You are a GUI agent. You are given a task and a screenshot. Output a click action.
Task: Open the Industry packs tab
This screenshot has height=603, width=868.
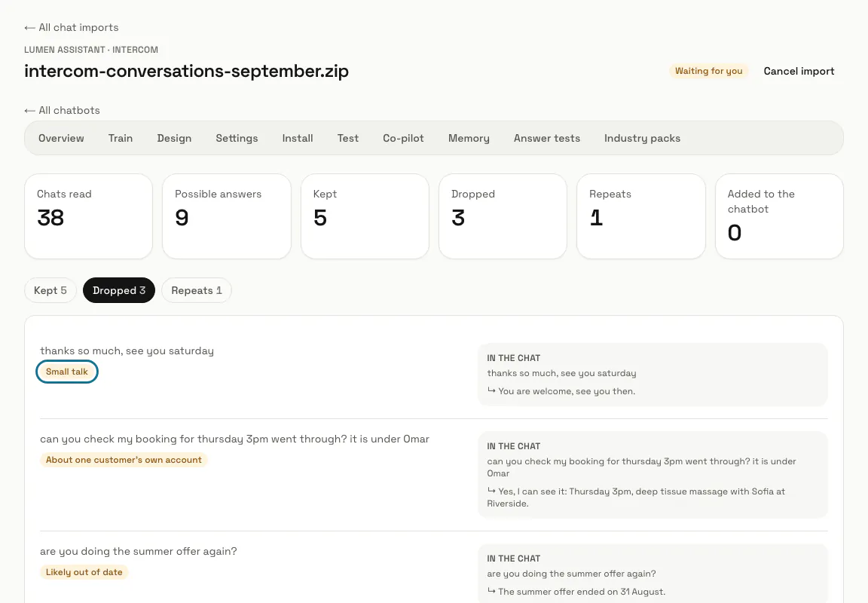click(x=642, y=139)
